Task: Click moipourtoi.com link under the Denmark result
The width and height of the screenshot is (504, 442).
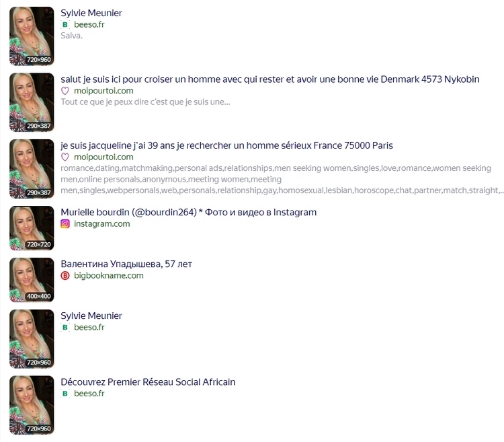Action: [x=103, y=91]
